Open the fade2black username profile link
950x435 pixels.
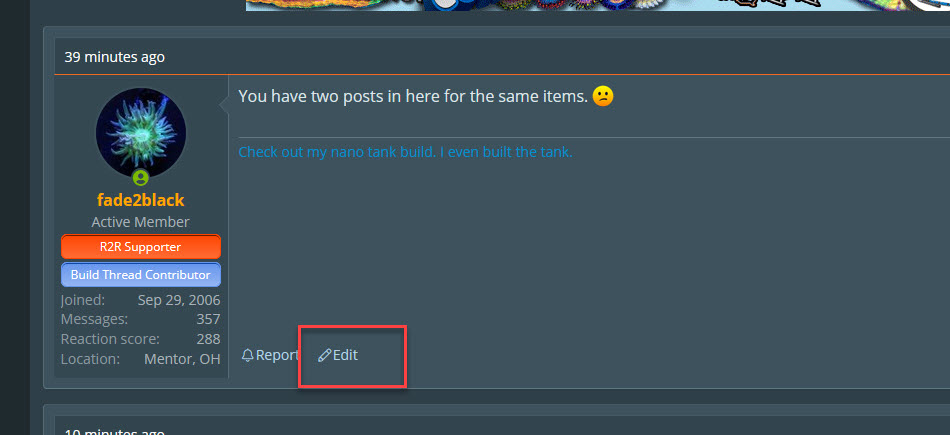coord(141,200)
